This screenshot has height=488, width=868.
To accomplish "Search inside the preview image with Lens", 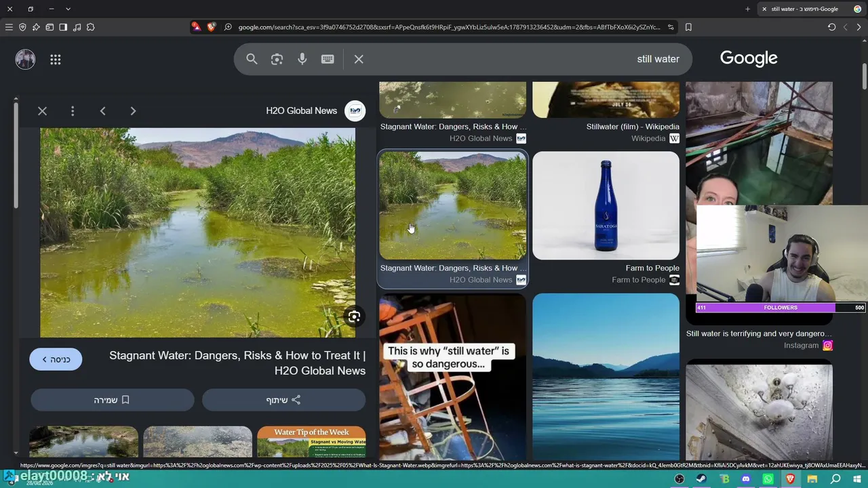I will tap(354, 317).
